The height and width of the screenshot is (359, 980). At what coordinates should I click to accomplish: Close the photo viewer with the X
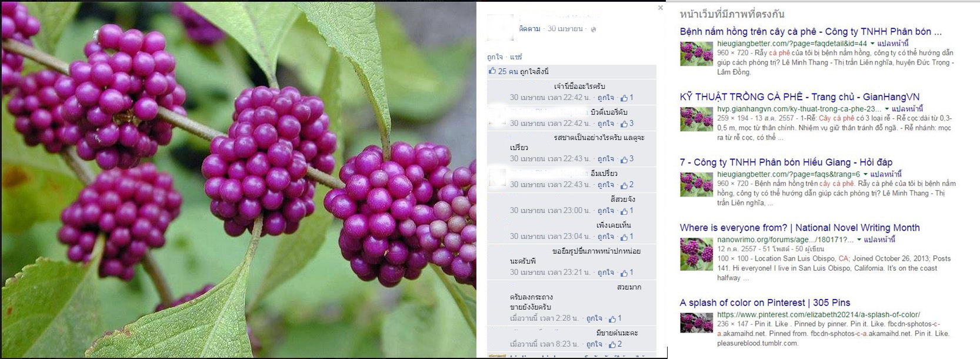pyautogui.click(x=660, y=8)
